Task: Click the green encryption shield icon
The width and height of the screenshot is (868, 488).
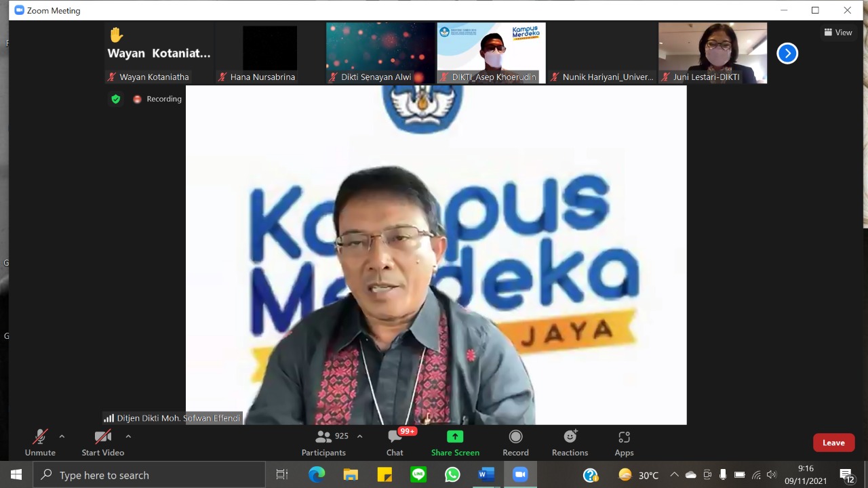Action: coord(115,99)
